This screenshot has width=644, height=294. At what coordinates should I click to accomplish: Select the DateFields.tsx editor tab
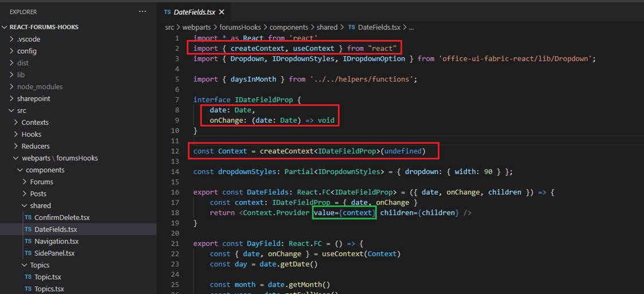pyautogui.click(x=194, y=12)
